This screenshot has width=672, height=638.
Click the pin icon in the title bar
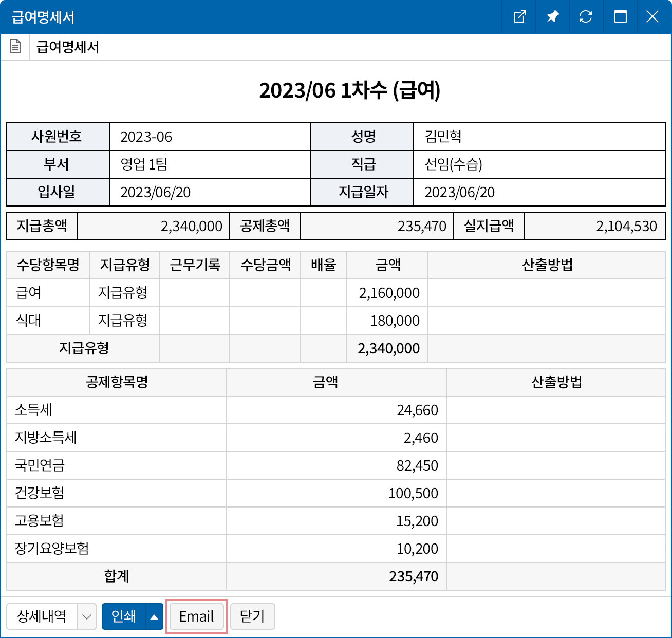pyautogui.click(x=552, y=17)
